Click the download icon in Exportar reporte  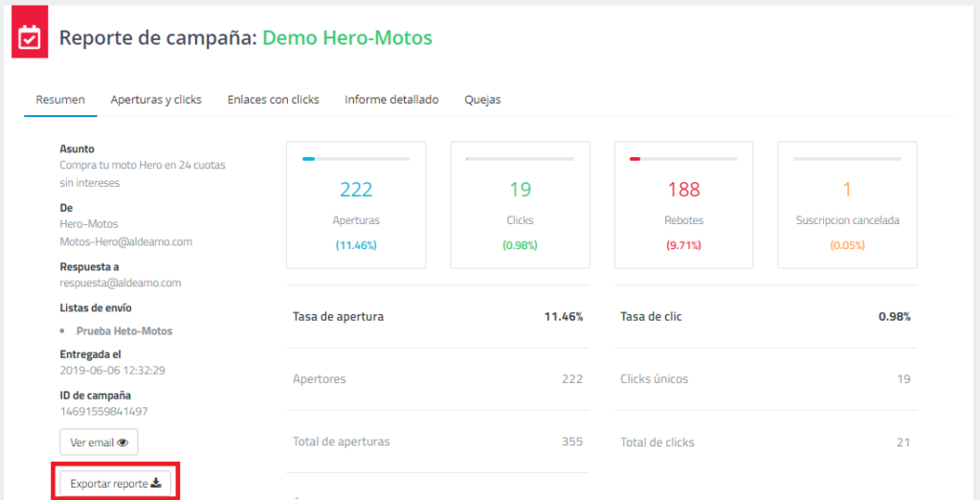(x=156, y=484)
